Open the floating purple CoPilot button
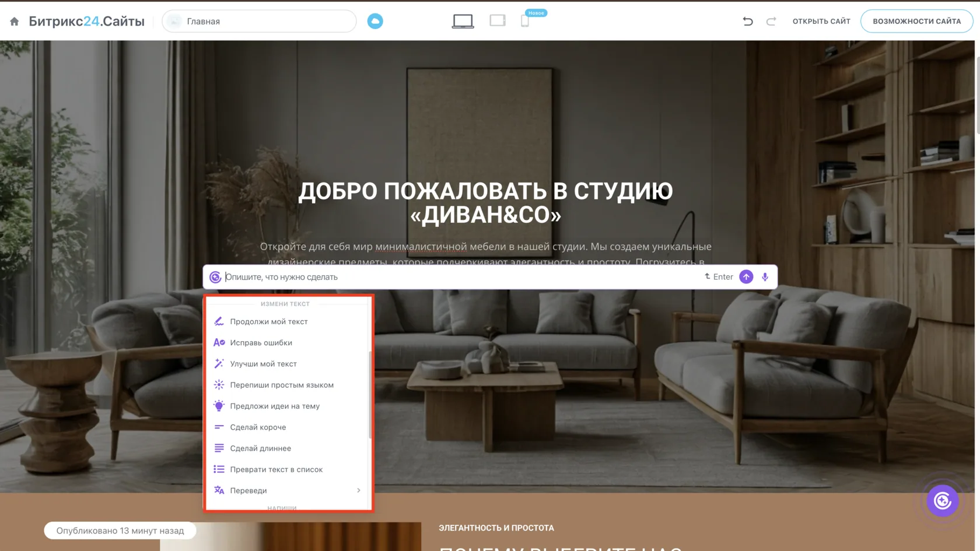The image size is (980, 551). (x=943, y=501)
